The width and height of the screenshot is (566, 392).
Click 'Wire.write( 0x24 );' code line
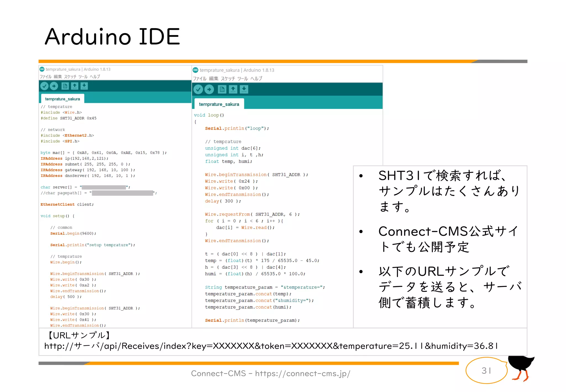point(231,181)
